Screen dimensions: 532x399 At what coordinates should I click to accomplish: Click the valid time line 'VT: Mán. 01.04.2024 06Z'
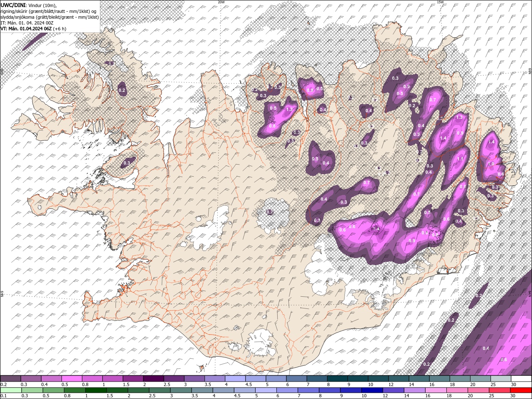click(31, 29)
